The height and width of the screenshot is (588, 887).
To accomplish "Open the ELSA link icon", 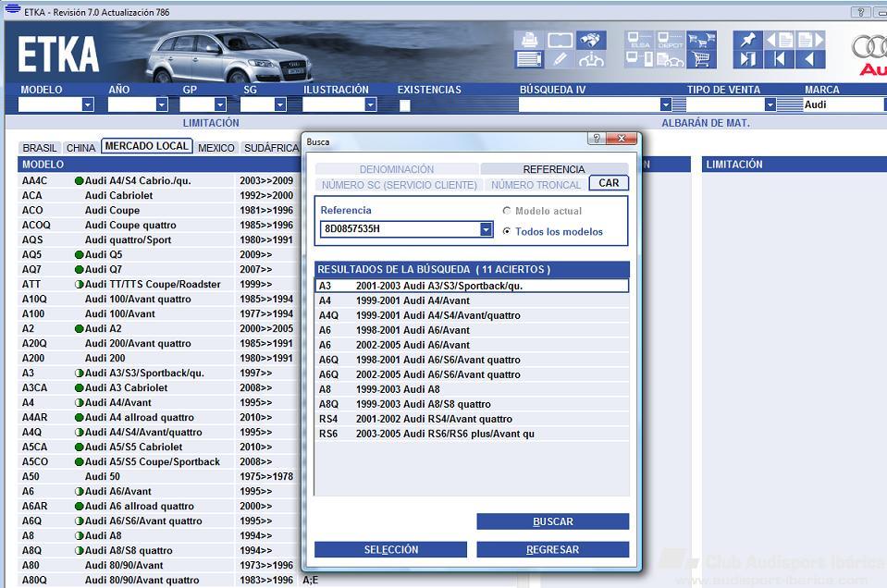I will click(x=639, y=40).
